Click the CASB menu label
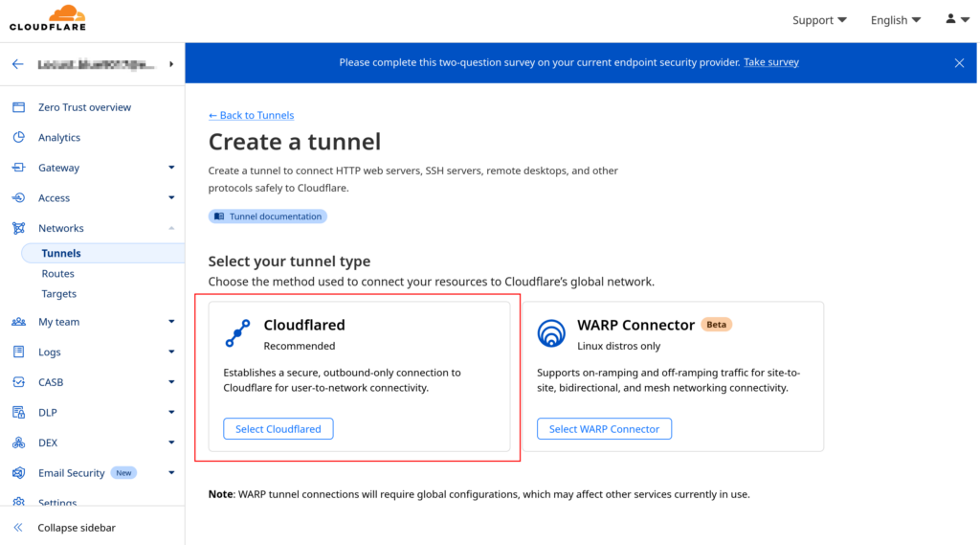The width and height of the screenshot is (980, 545). pyautogui.click(x=51, y=381)
